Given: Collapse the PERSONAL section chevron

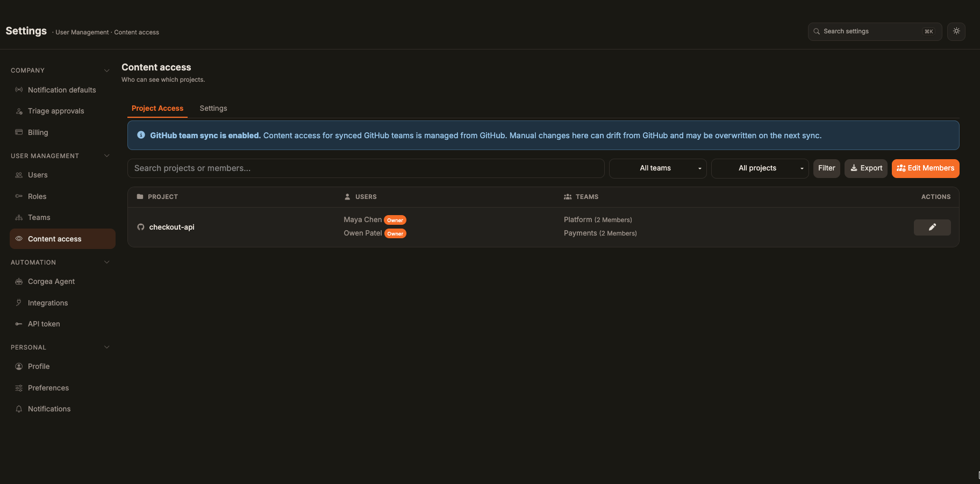Looking at the screenshot, I should [106, 347].
